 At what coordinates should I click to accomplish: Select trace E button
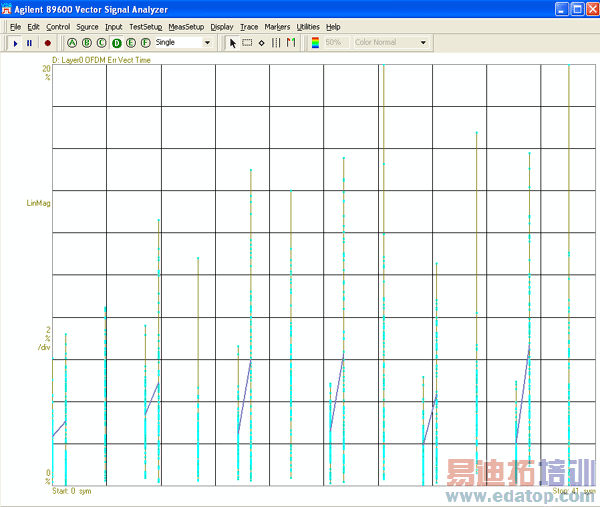tap(131, 43)
